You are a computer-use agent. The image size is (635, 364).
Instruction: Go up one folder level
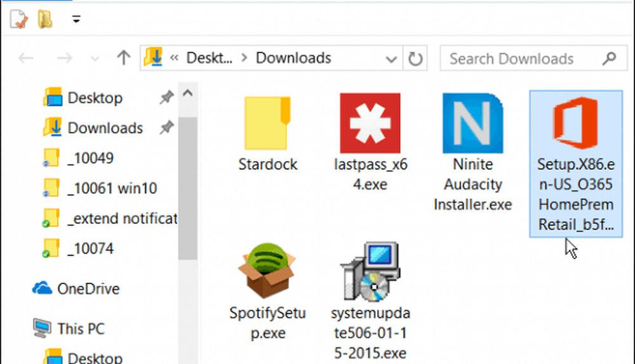pyautogui.click(x=124, y=58)
